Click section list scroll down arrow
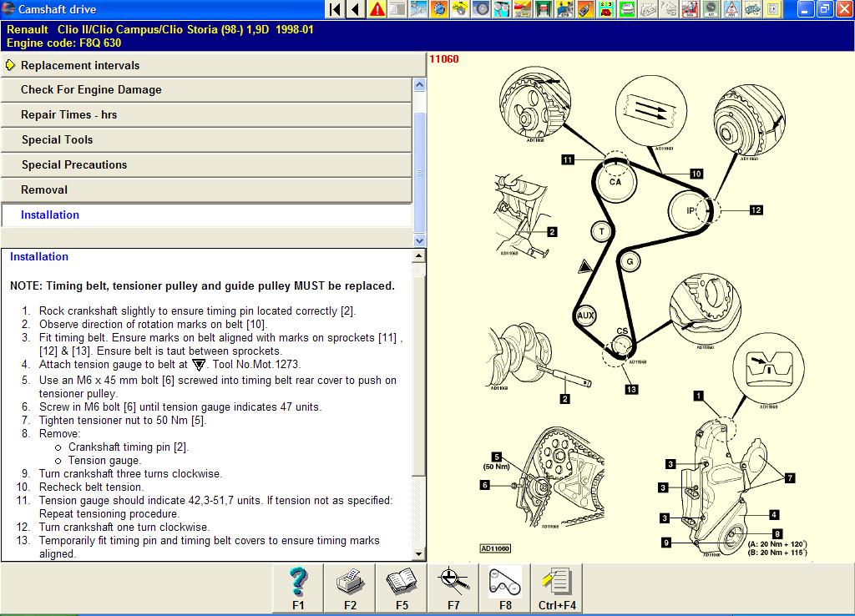Image resolution: width=855 pixels, height=616 pixels. (x=419, y=240)
